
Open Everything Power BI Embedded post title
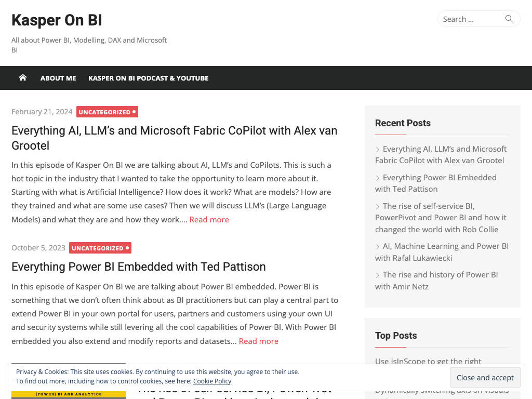[x=139, y=267]
